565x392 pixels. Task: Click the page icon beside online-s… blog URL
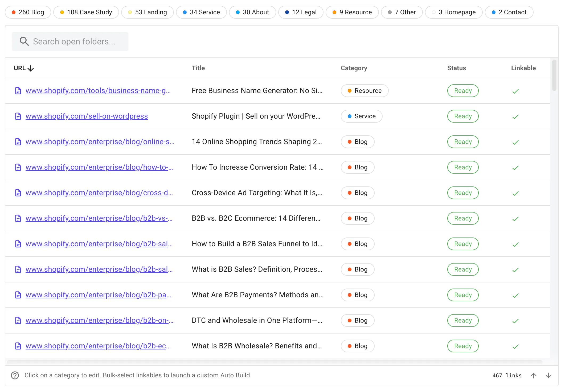(18, 142)
